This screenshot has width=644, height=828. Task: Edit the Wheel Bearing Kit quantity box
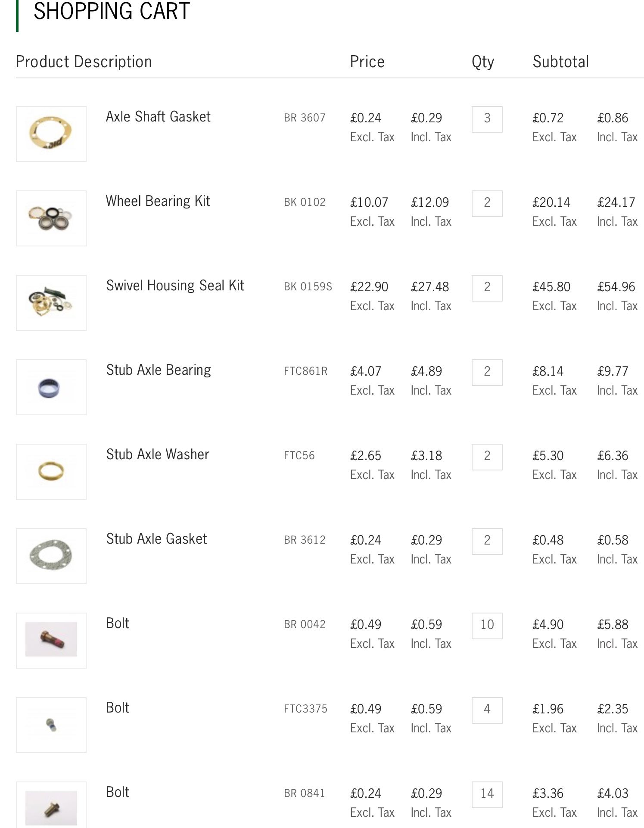click(487, 204)
